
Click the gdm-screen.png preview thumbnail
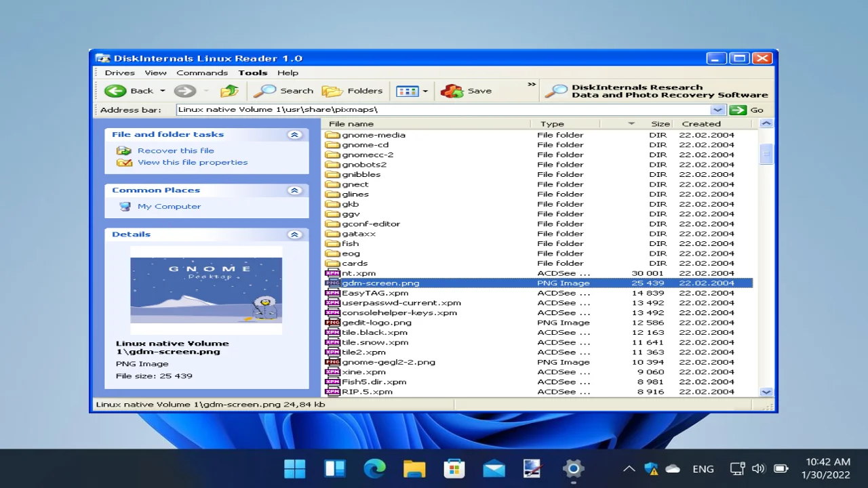pos(206,290)
